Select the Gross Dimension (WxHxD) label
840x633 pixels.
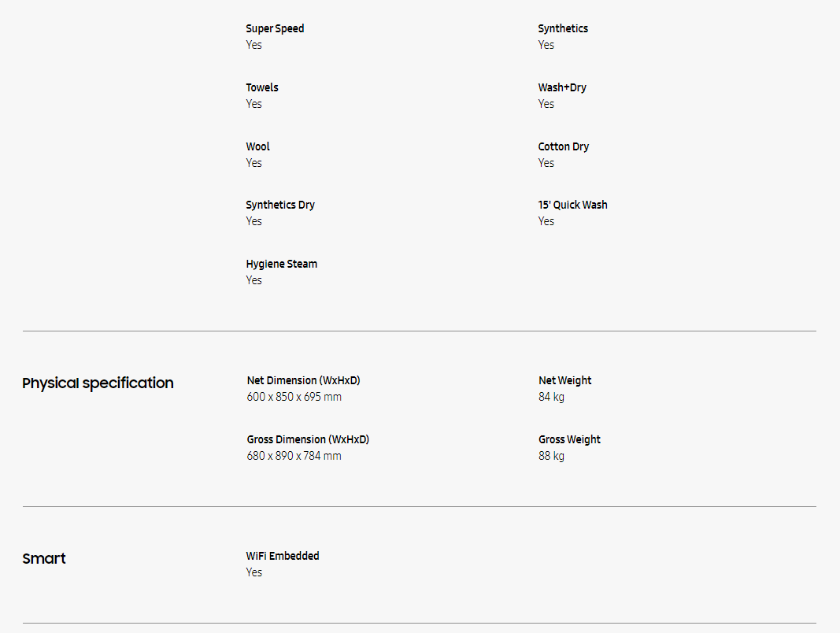pos(308,439)
